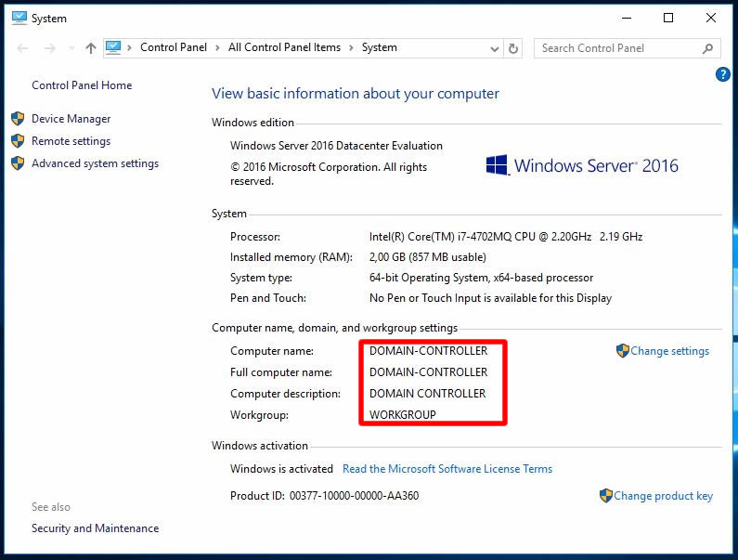The image size is (738, 560).
Task: Open Advanced system settings
Action: 95,163
